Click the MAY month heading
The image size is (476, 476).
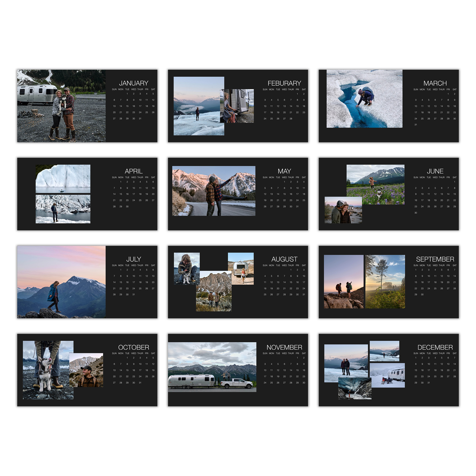click(x=284, y=171)
